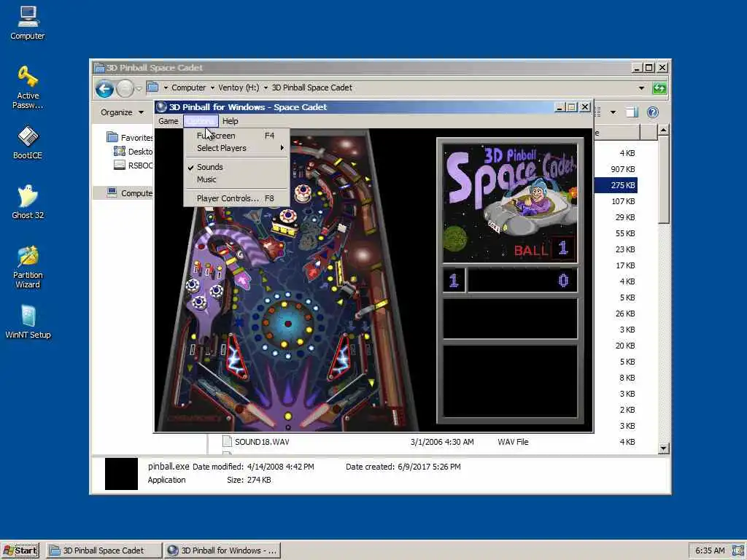Open the Select Players submenu
This screenshot has width=747, height=560.
[236, 148]
